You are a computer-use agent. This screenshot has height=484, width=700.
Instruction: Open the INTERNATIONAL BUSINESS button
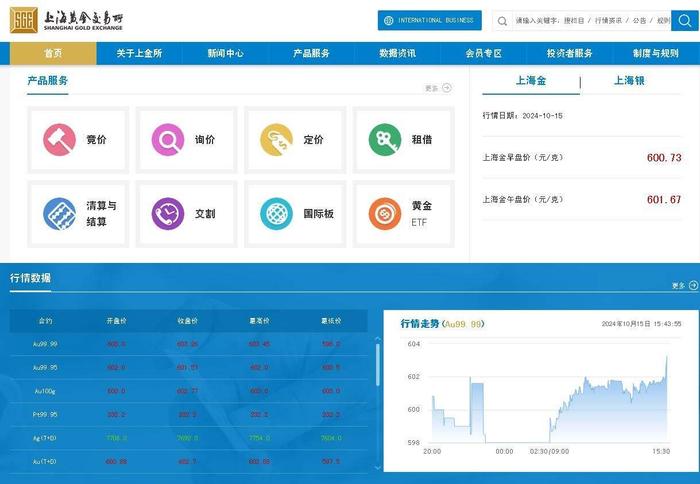[x=429, y=20]
